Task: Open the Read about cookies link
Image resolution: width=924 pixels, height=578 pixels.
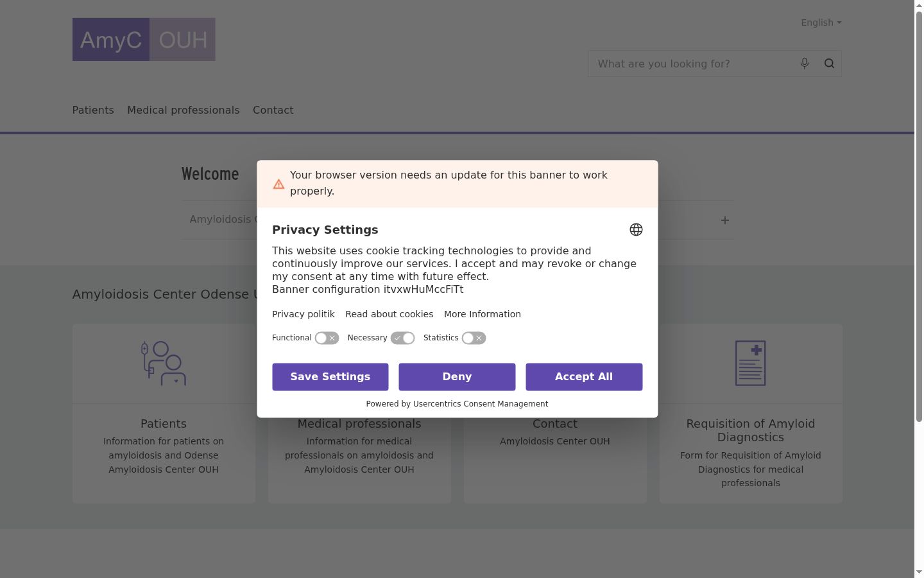Action: (389, 314)
